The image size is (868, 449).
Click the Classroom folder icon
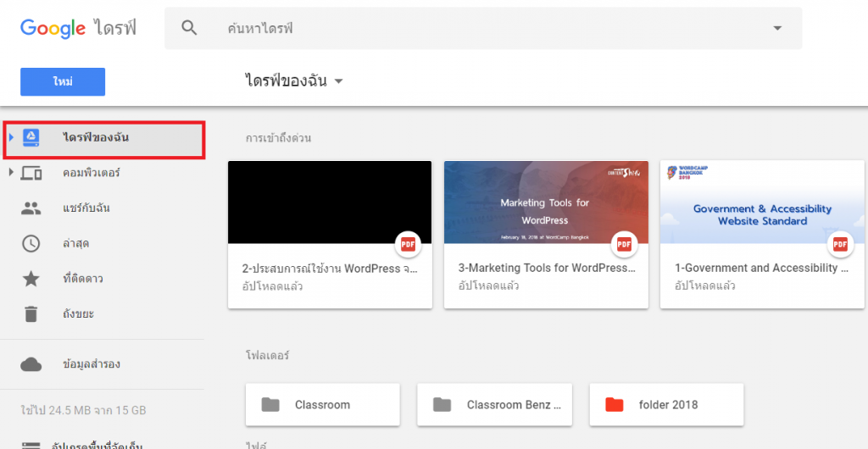[270, 405]
